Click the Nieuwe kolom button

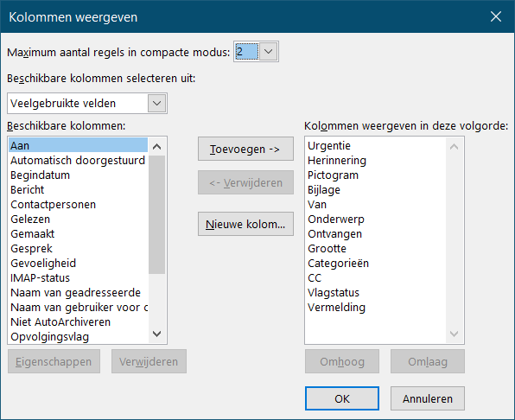click(245, 225)
